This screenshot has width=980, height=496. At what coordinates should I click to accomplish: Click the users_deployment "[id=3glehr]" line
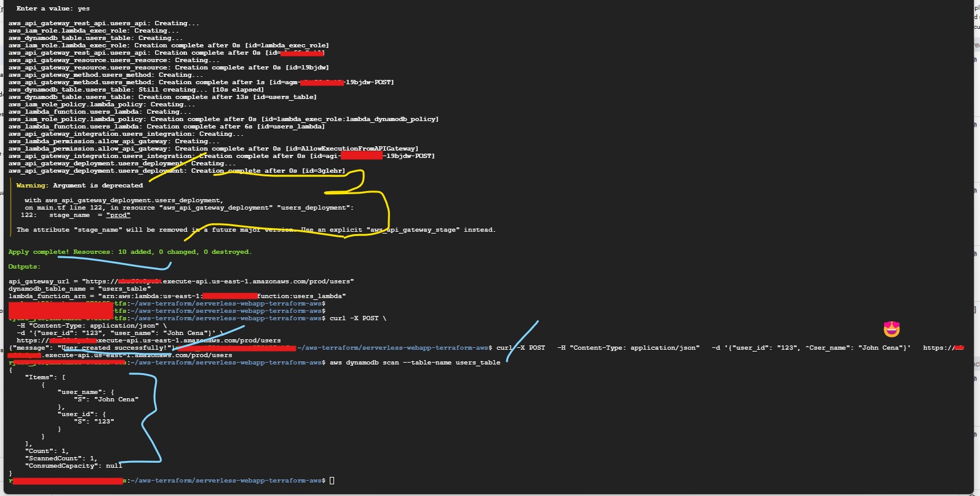(x=177, y=171)
